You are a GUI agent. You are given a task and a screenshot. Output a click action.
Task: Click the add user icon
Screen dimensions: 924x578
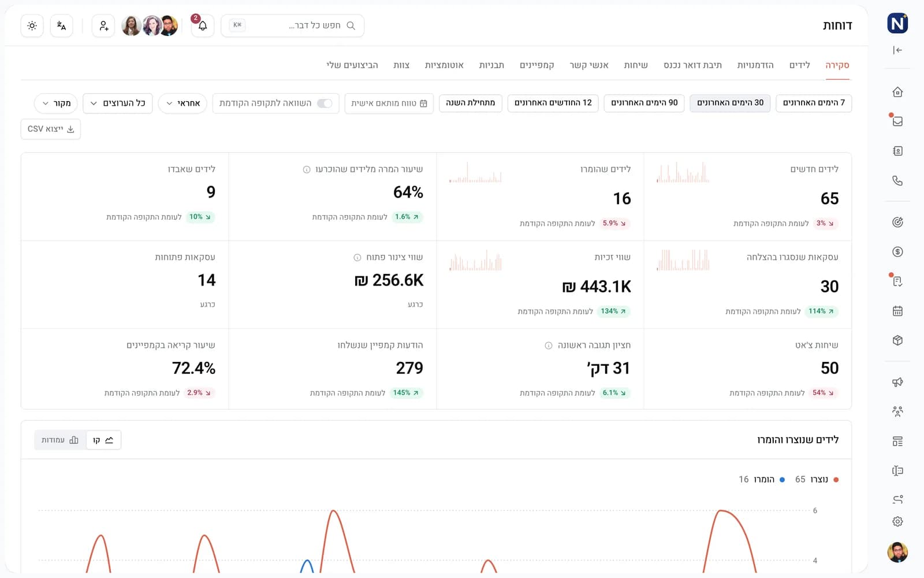coord(103,25)
